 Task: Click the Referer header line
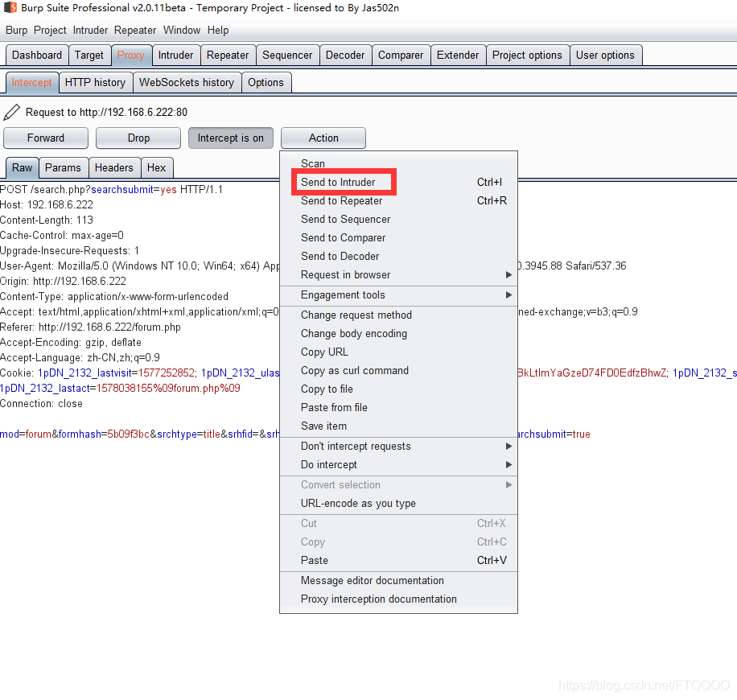point(90,327)
